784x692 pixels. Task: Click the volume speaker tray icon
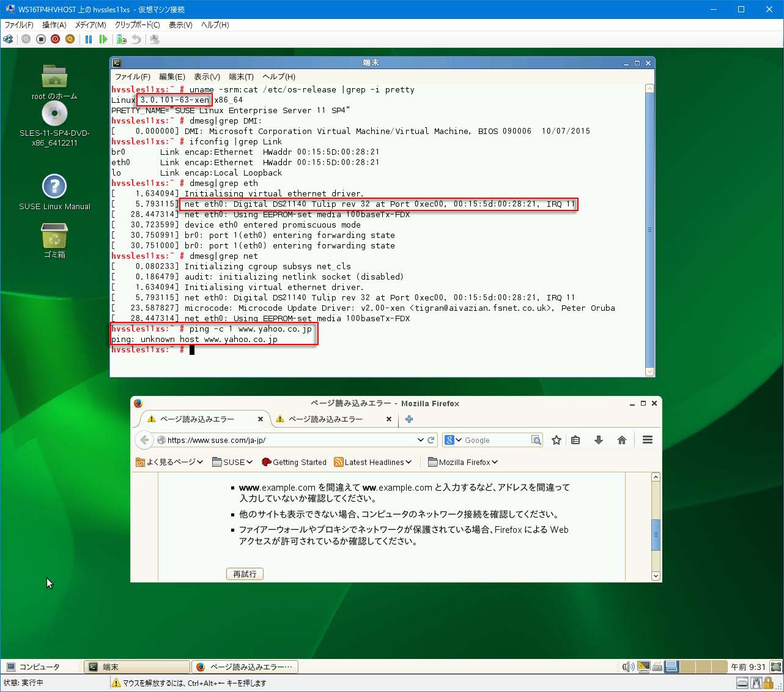point(627,667)
